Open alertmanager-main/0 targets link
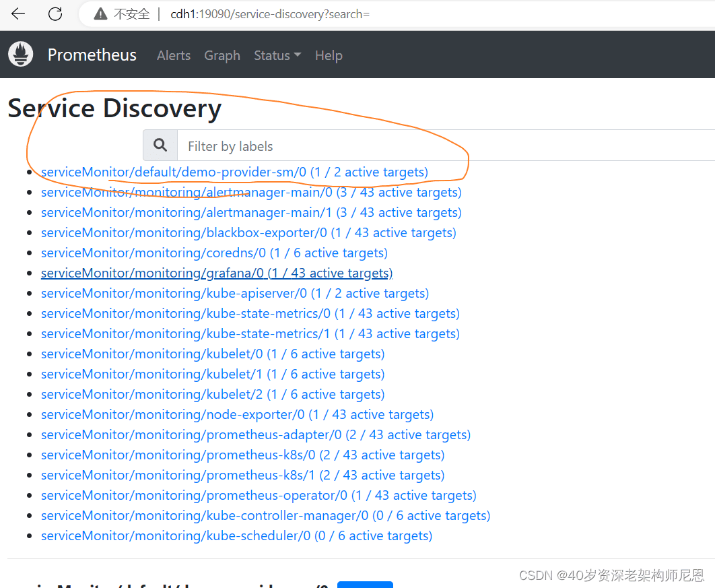Screen dimensions: 715x588 click(x=251, y=193)
